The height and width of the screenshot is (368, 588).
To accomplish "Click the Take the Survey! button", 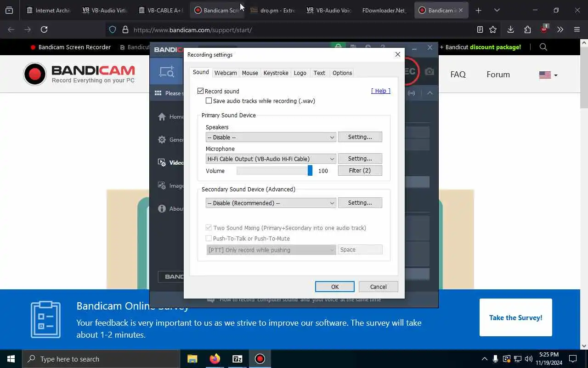I will click(516, 317).
